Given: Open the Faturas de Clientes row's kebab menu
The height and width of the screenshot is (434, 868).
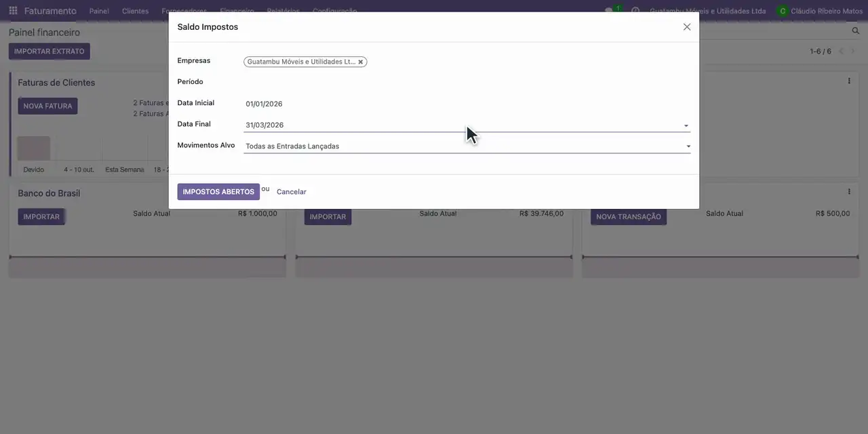Looking at the screenshot, I should point(849,81).
